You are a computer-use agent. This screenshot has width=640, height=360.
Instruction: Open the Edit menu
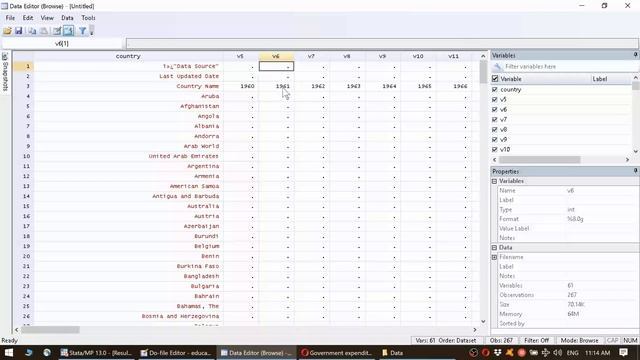pos(28,18)
